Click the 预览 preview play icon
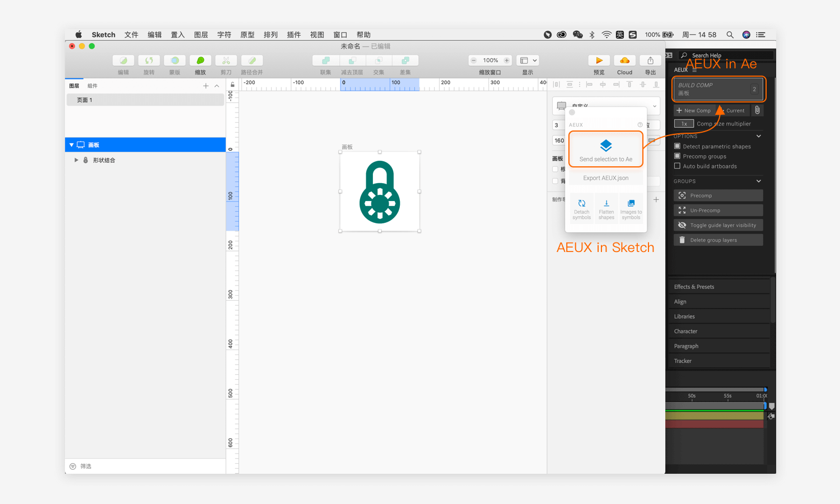Screen dimensions: 840x504 click(x=599, y=60)
